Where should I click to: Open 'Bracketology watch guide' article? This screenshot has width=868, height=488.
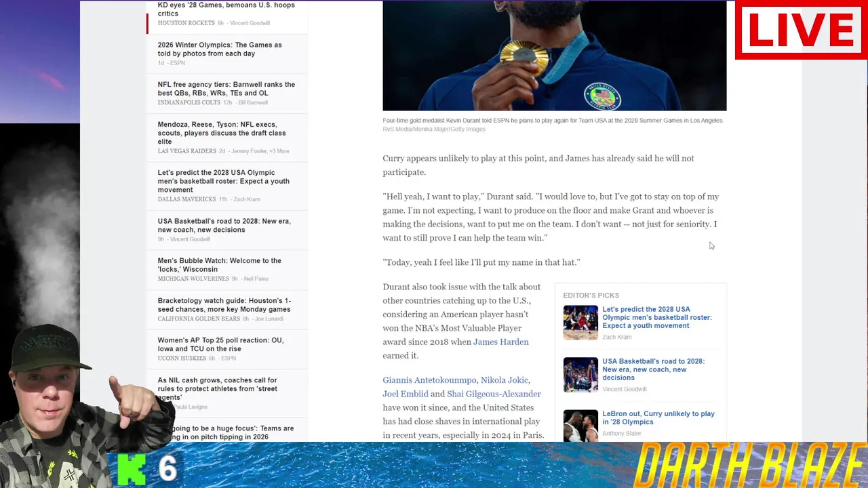tap(224, 305)
